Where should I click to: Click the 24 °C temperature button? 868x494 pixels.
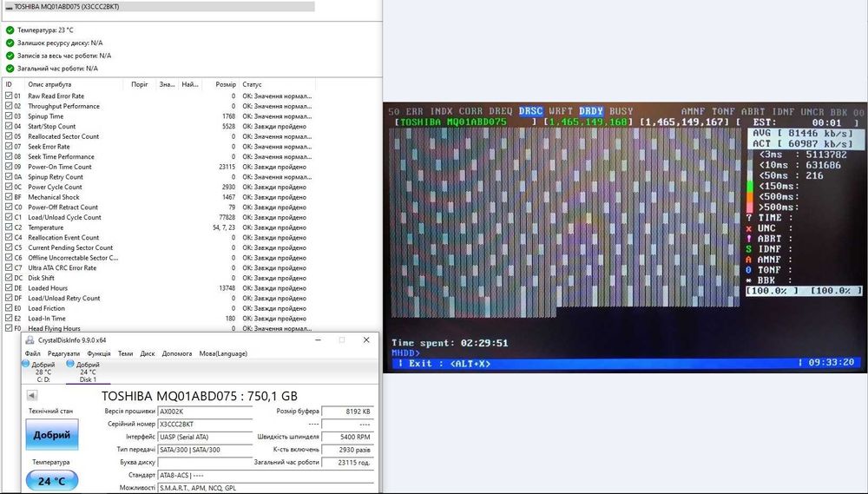point(52,481)
